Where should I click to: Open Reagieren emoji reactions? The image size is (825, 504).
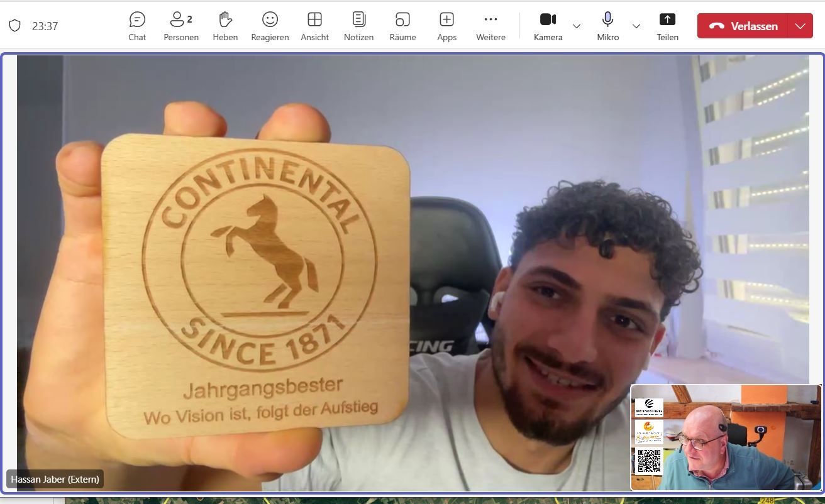point(270,26)
